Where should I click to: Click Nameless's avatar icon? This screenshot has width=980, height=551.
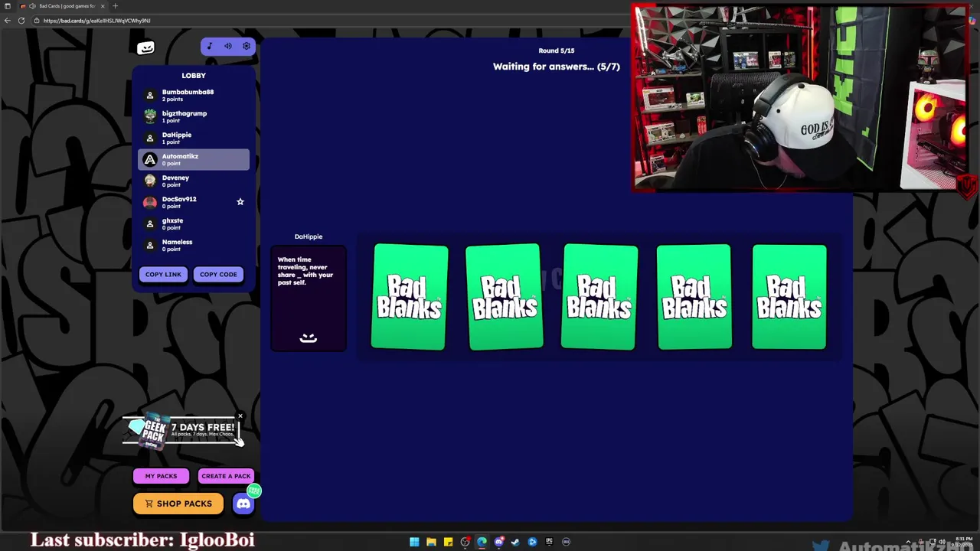150,245
